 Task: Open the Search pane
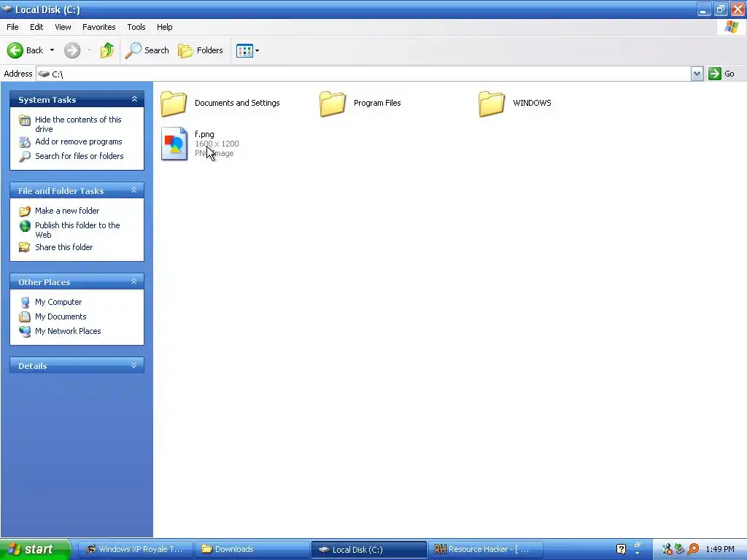tap(147, 50)
